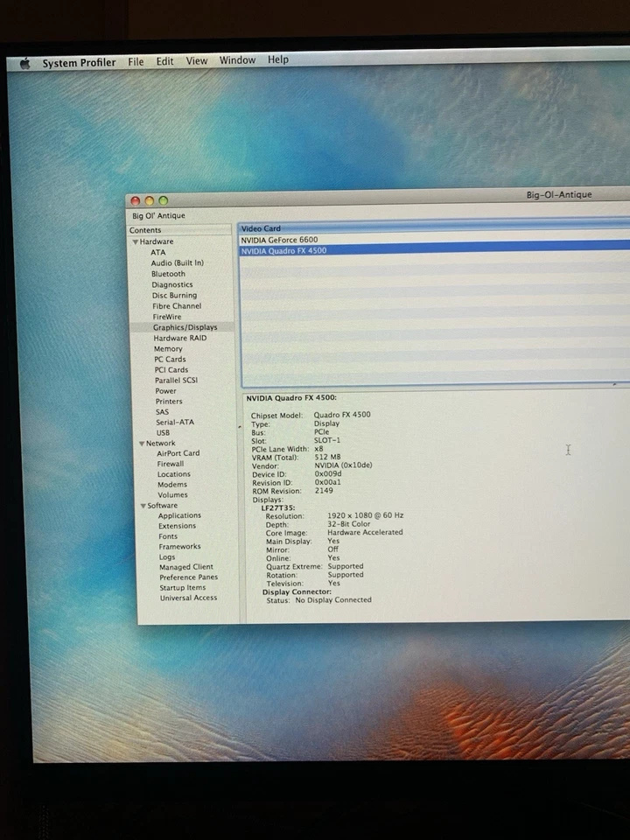Select AirPort Card under Network
The width and height of the screenshot is (630, 840).
click(178, 453)
